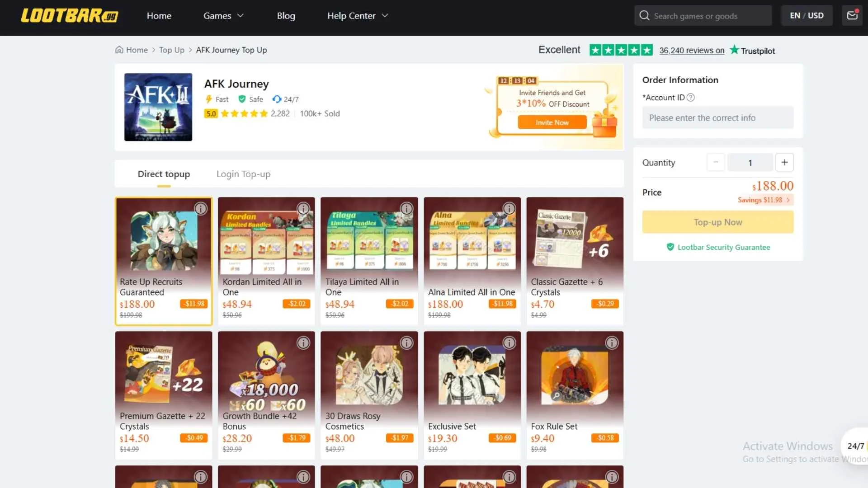Click the Home breadcrumb house icon
868x488 pixels.
(x=119, y=50)
